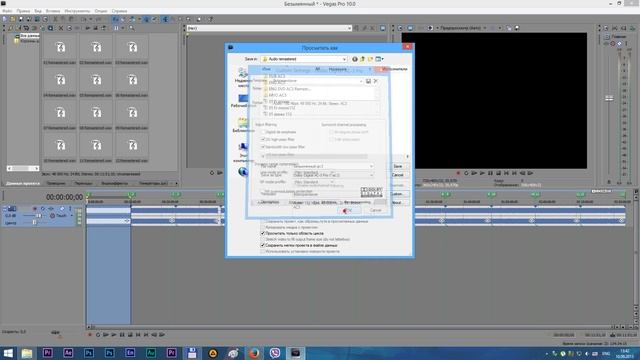The width and height of the screenshot is (640, 360).
Task: Open Рабочий стол place in save dialog
Action: 243,101
